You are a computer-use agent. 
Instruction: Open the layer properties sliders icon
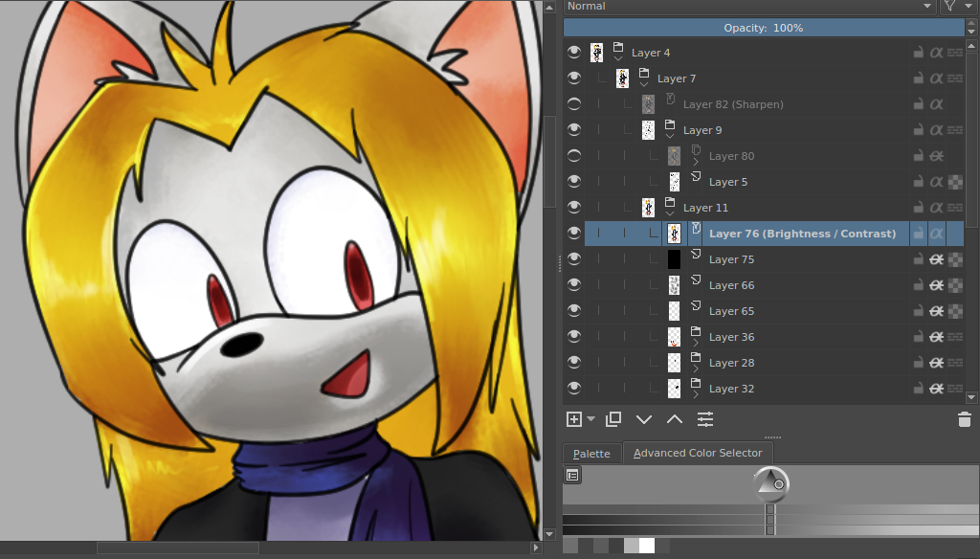[705, 419]
